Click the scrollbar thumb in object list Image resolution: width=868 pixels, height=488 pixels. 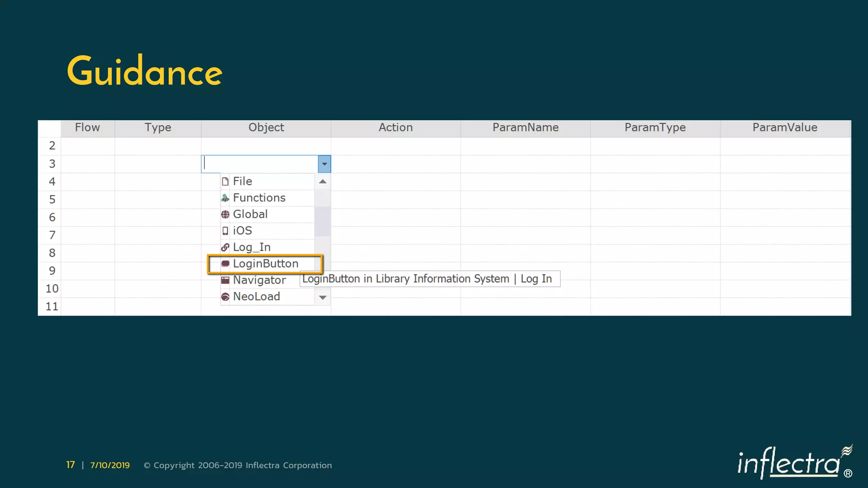(x=323, y=221)
